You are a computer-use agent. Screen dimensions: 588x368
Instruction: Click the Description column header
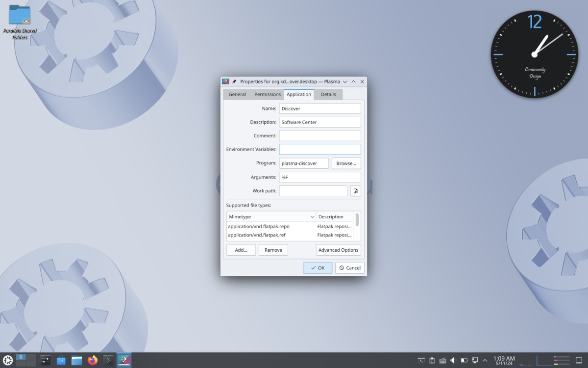click(335, 216)
